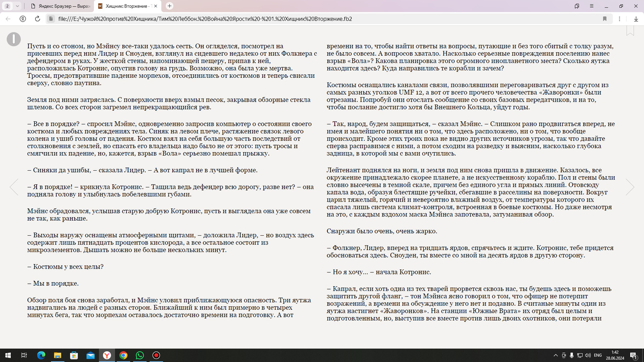The image size is (644, 362).
Task: Click the line '– Мы в порядке.'
Action: pyautogui.click(x=53, y=283)
